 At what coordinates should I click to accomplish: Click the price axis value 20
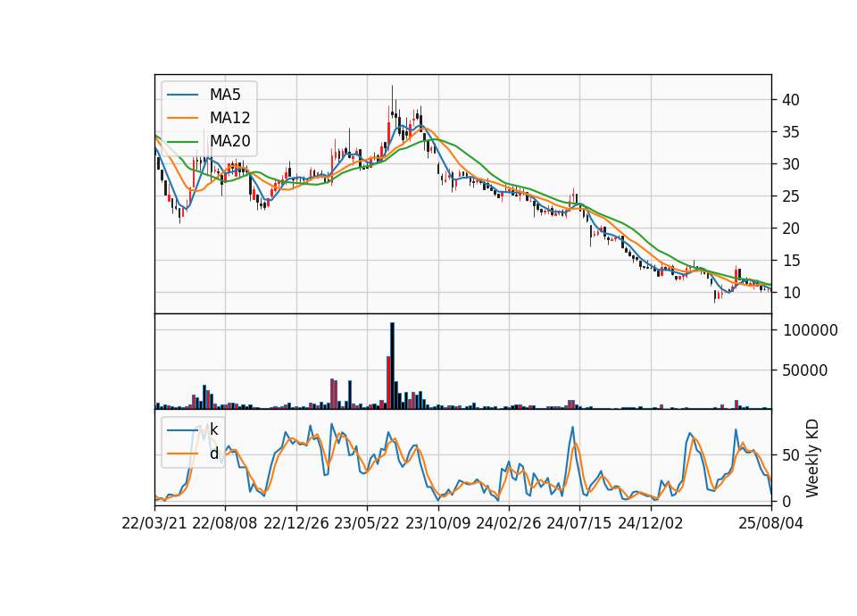coord(790,229)
